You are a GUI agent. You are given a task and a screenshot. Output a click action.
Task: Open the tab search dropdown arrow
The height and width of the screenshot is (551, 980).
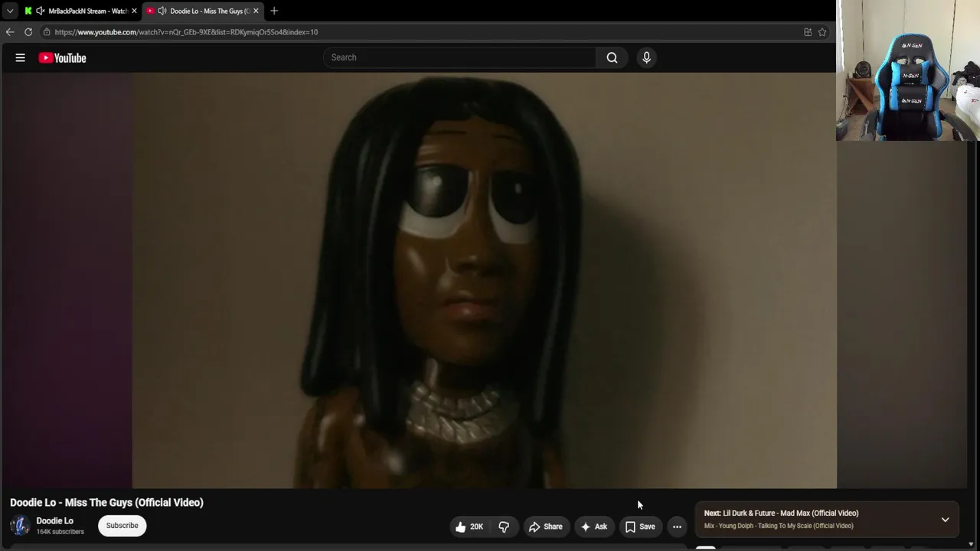(x=10, y=11)
